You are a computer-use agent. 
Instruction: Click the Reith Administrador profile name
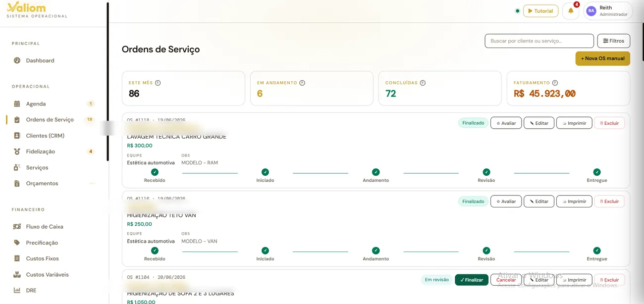(613, 11)
